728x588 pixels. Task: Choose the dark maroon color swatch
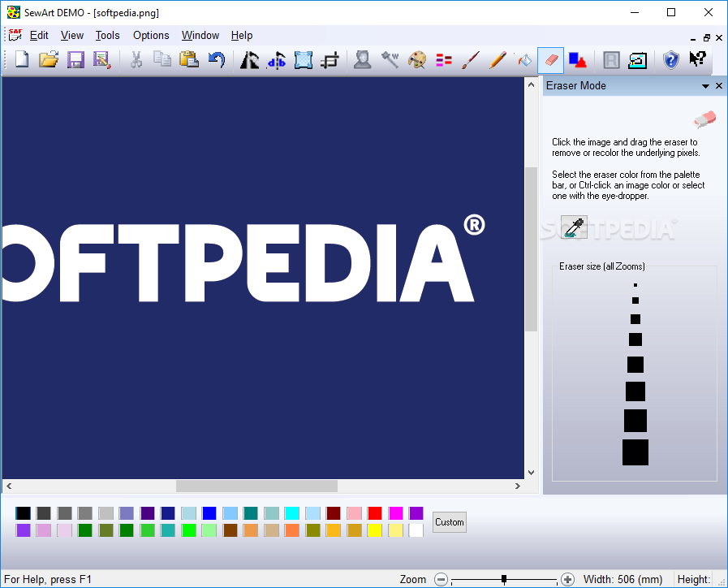334,513
